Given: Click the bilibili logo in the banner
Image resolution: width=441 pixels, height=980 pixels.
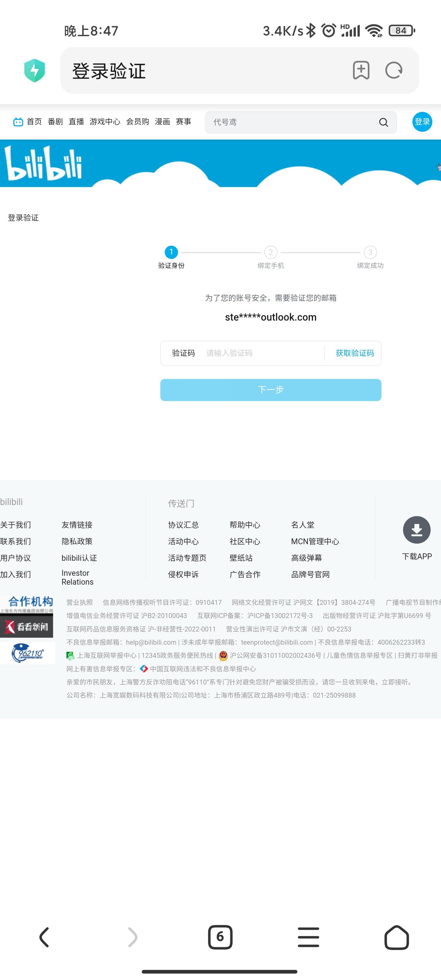Looking at the screenshot, I should click(43, 163).
